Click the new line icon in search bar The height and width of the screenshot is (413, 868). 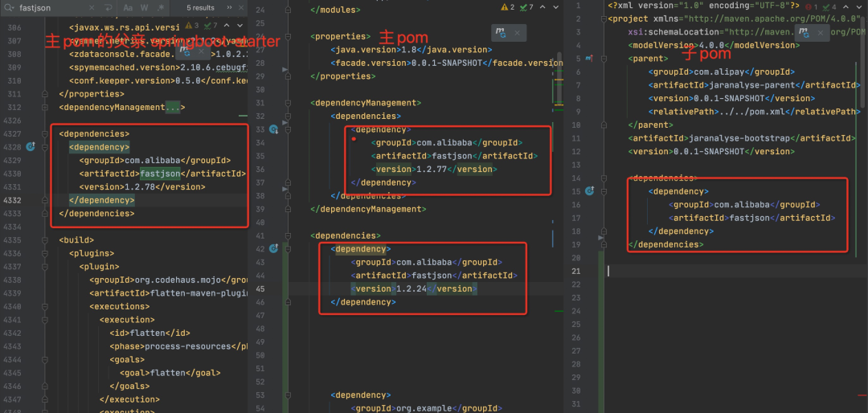coord(108,8)
